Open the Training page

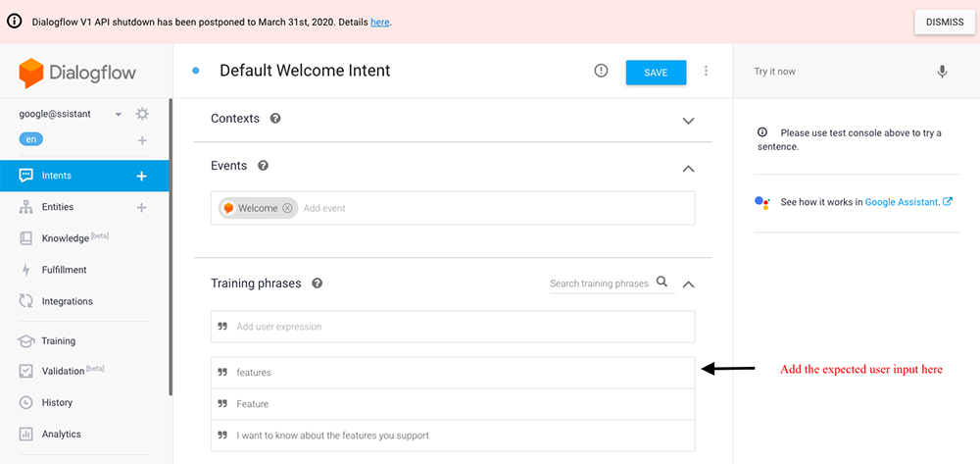pyautogui.click(x=58, y=340)
